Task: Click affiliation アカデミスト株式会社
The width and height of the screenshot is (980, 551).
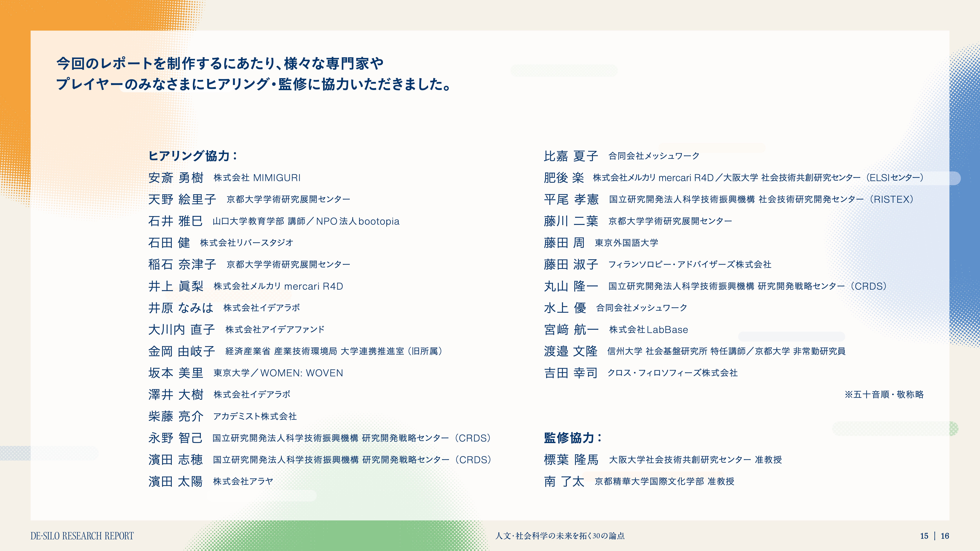Action: [255, 416]
